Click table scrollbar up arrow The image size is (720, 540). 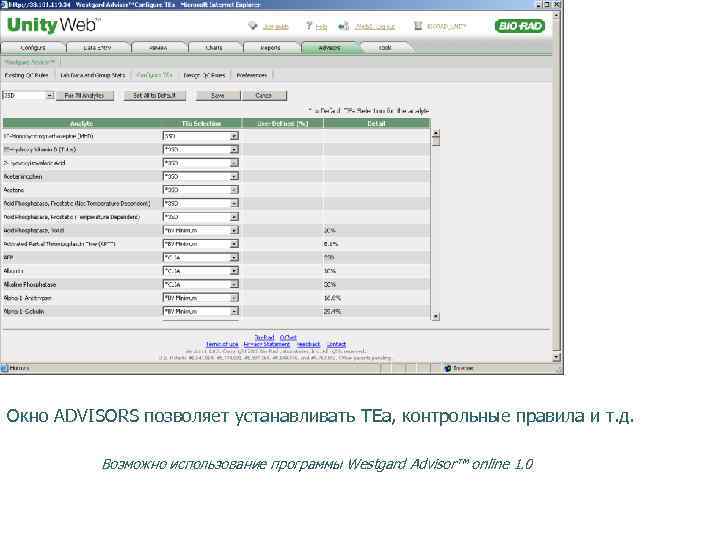[436, 133]
